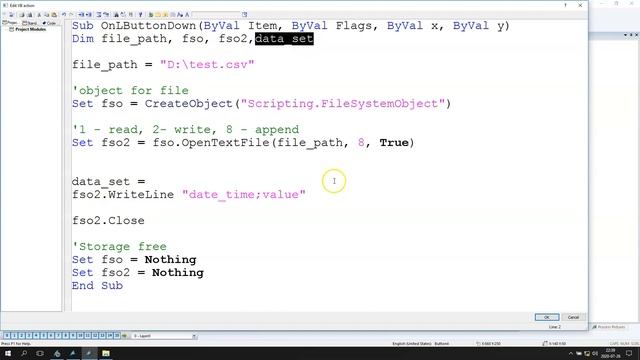The height and width of the screenshot is (360, 640).
Task: Click the Undo arrow in the editor toolbar
Action: (x=64, y=15)
